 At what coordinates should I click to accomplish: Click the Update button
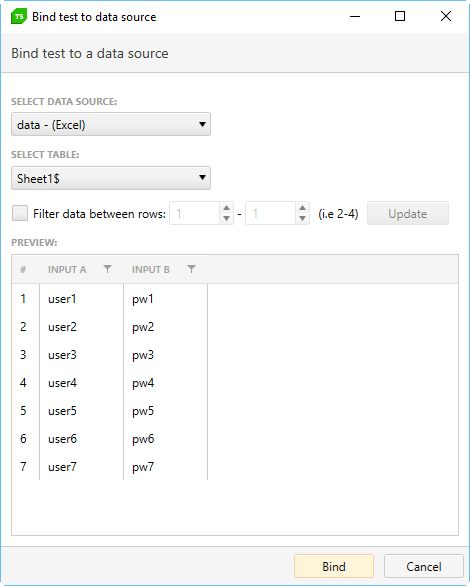(408, 213)
